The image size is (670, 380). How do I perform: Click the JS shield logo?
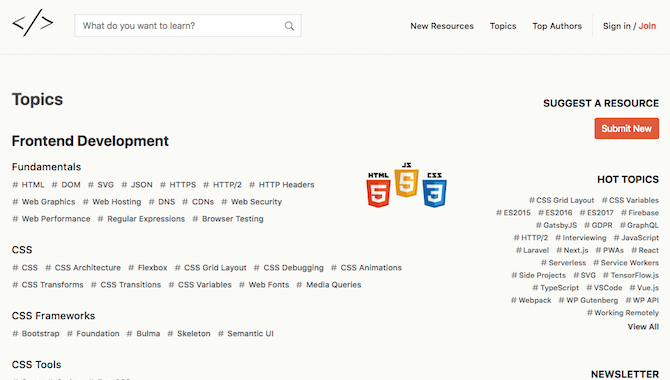[x=406, y=180]
